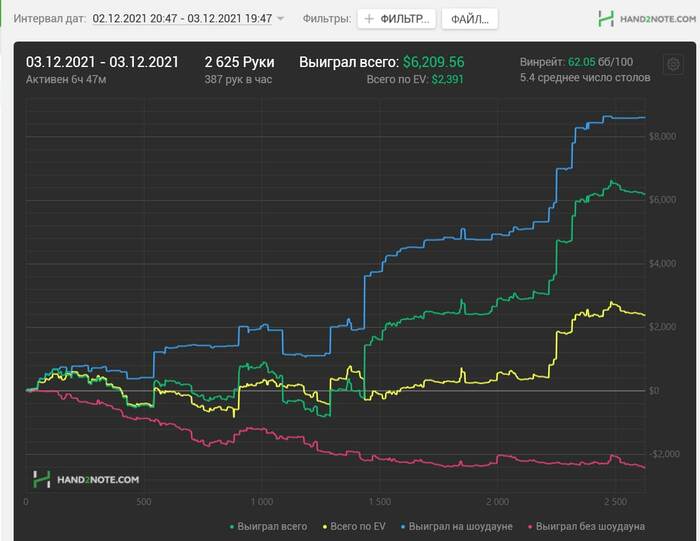The height and width of the screenshot is (541, 700).
Task: Open the HAND2NOTE.COM link at top right
Action: tap(658, 19)
